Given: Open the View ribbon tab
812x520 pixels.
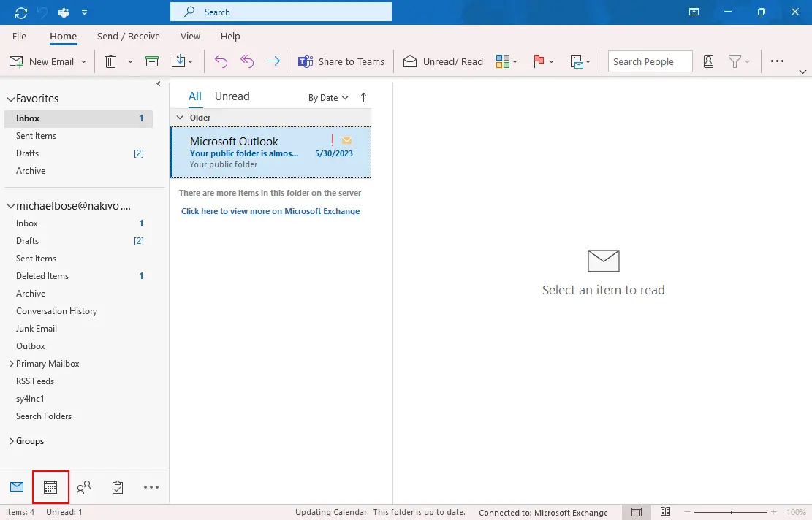Looking at the screenshot, I should (x=190, y=37).
